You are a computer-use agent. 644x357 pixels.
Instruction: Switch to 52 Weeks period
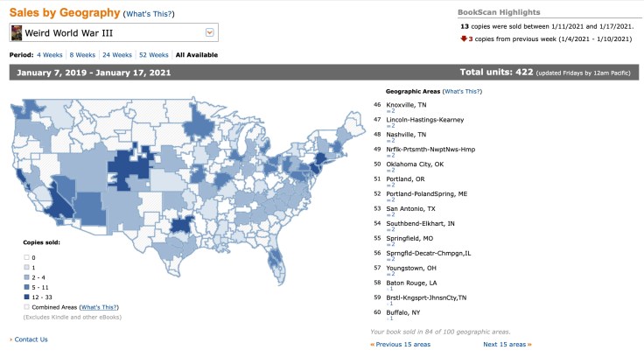[x=155, y=54]
